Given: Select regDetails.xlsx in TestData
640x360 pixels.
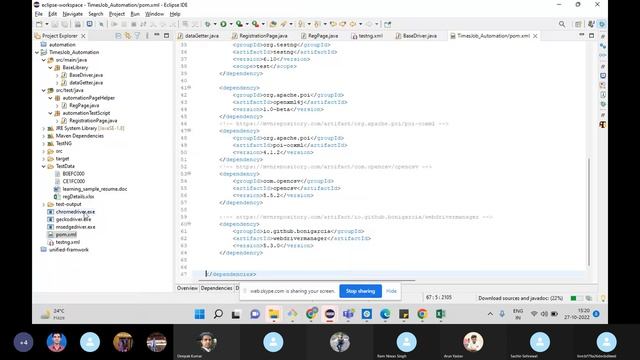Looking at the screenshot, I should pos(78,197).
